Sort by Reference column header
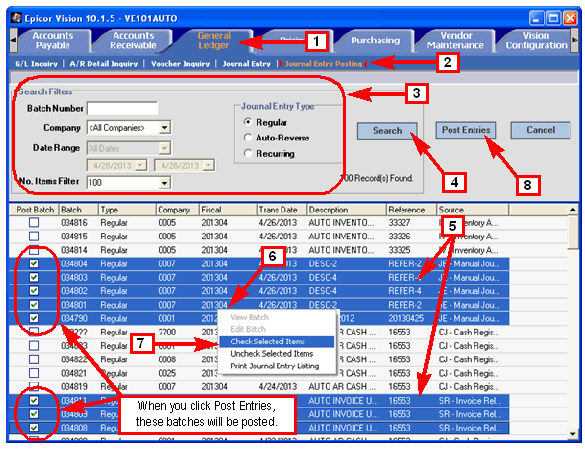Screen dimensions: 585x455 point(412,210)
